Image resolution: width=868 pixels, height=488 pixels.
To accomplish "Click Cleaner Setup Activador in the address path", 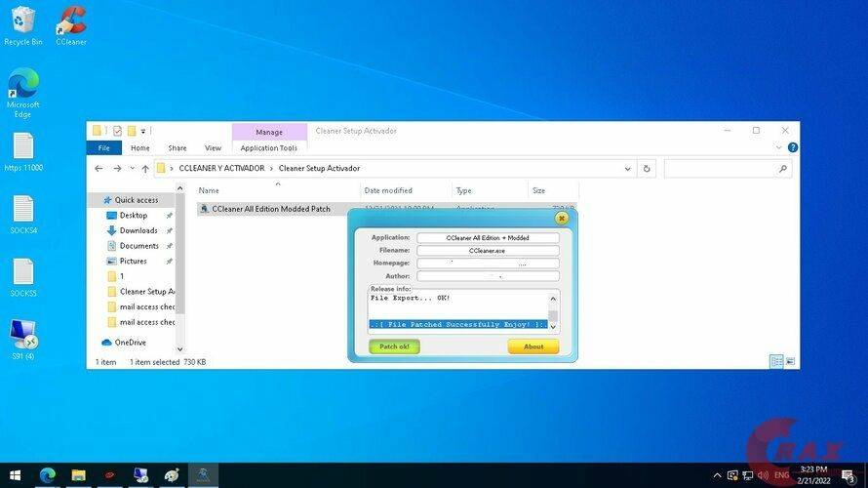I will tap(320, 168).
